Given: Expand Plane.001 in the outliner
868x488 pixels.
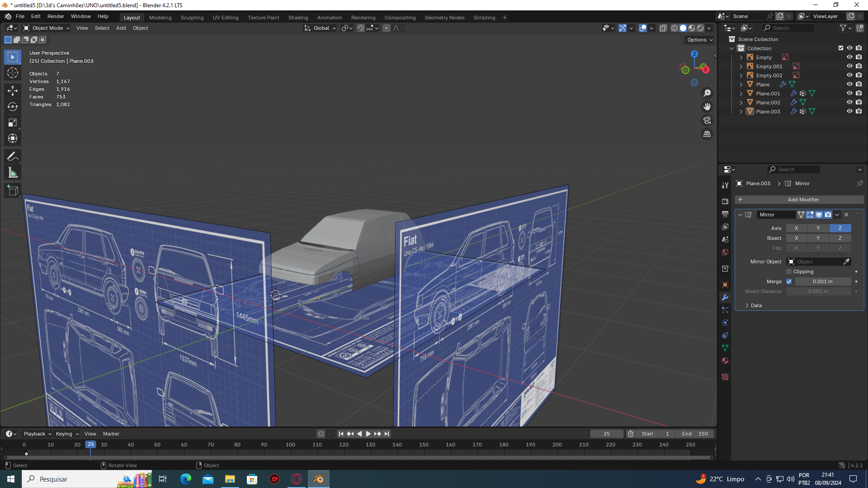Looking at the screenshot, I should pos(741,94).
